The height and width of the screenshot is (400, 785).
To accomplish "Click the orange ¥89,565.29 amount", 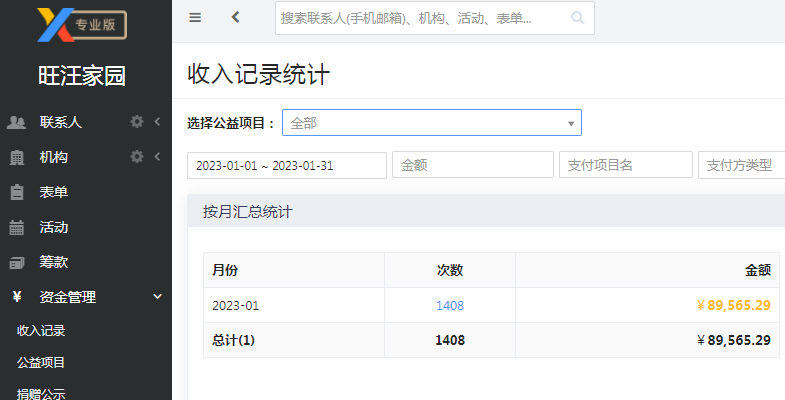I will pos(733,305).
